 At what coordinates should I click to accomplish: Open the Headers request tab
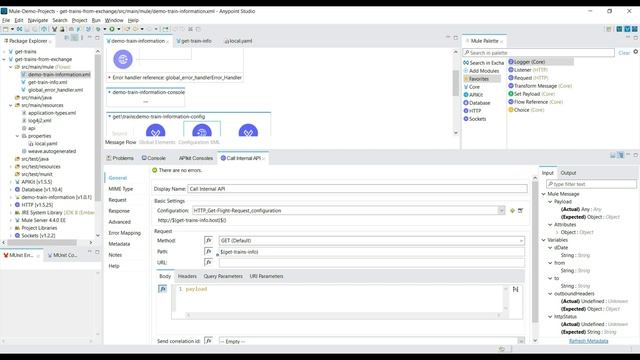pyautogui.click(x=187, y=276)
